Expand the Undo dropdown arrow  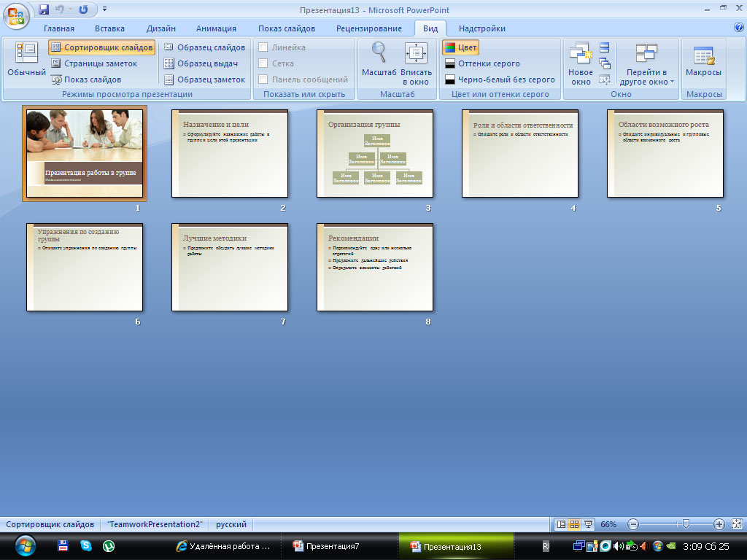[71, 10]
